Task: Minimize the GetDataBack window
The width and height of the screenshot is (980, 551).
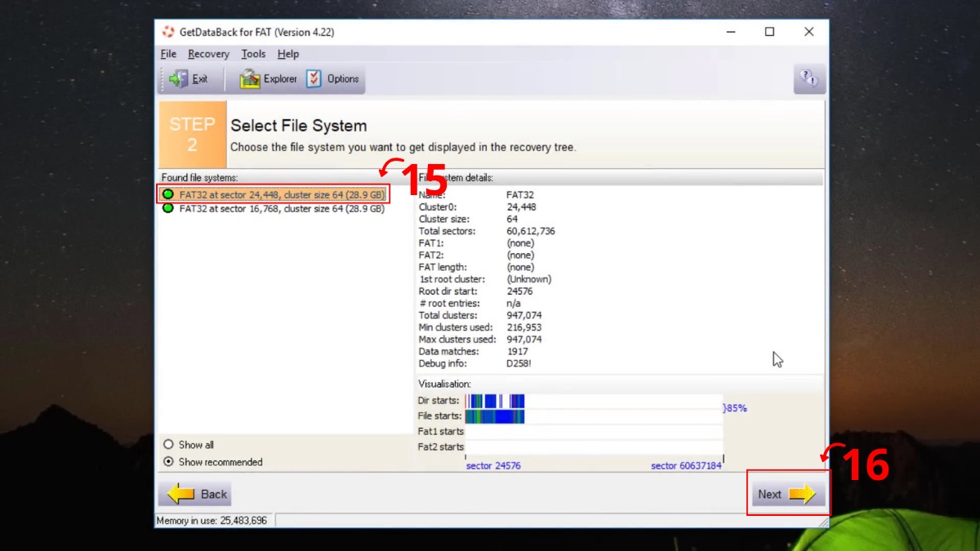Action: coord(730,32)
